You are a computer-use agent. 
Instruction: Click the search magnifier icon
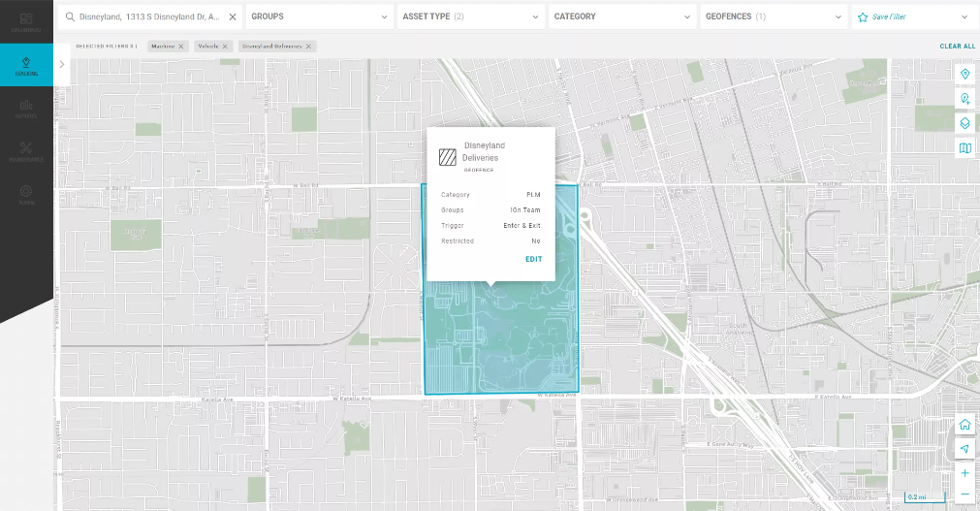click(70, 16)
